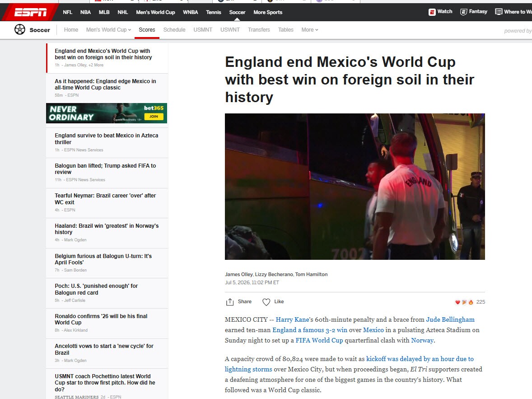Open More Sports in top navigation
532x399 pixels.
click(268, 12)
